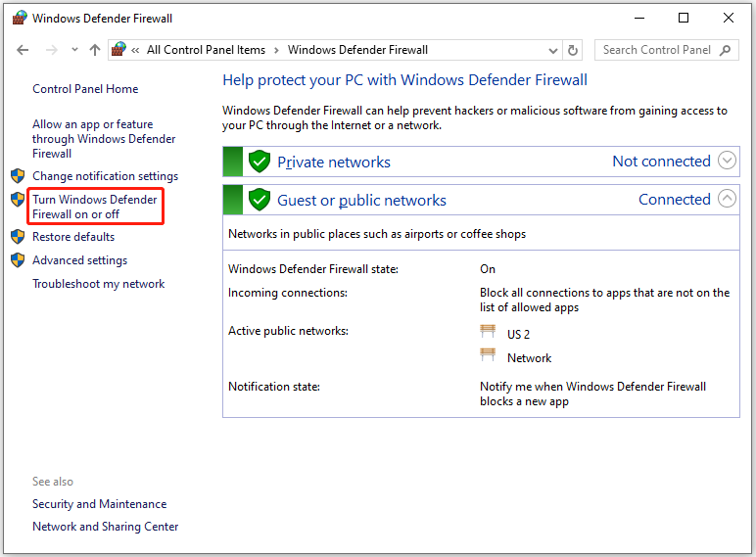Open Change notification settings link
The width and height of the screenshot is (756, 557).
tap(105, 176)
